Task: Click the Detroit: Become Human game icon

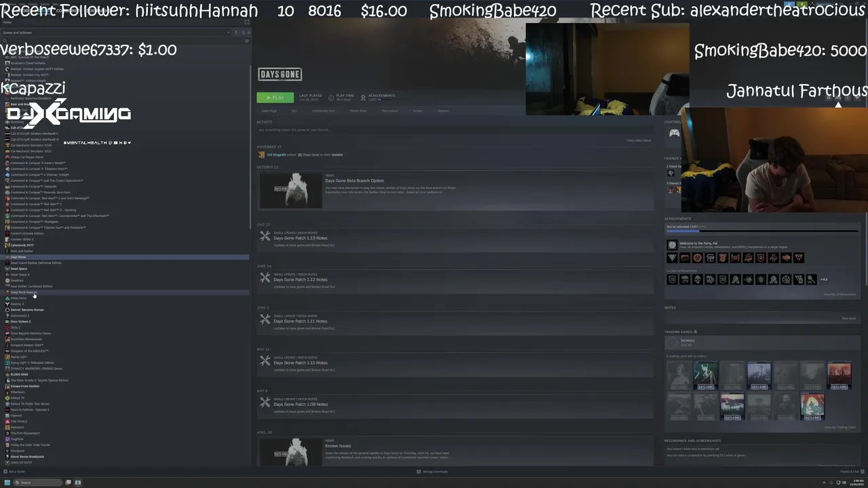Action: [7, 310]
